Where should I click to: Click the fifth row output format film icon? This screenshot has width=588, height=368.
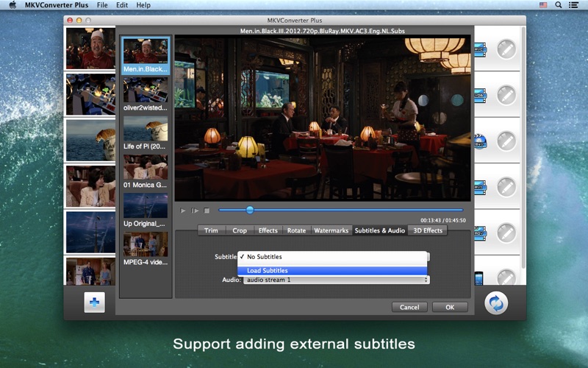coord(481,233)
